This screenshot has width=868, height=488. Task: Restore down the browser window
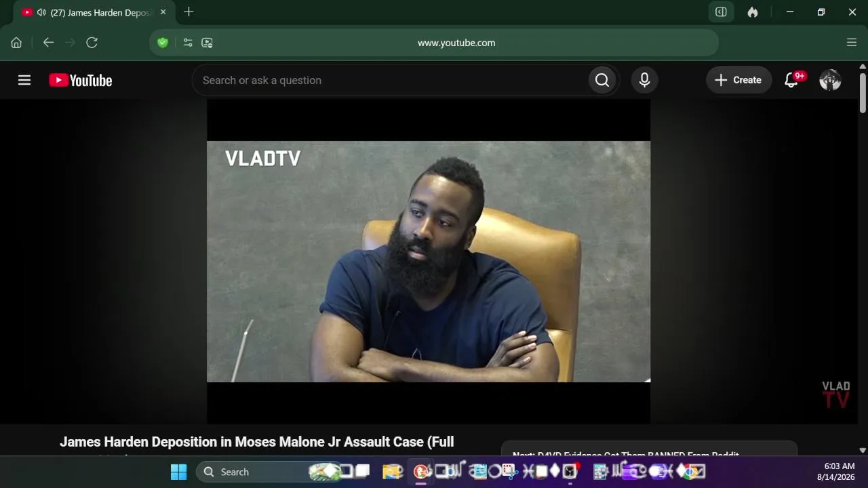(x=821, y=12)
